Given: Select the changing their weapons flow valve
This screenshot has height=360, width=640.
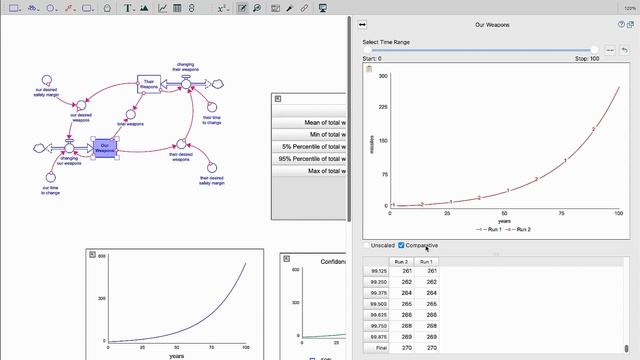Looking at the screenshot, I should click(x=186, y=83).
